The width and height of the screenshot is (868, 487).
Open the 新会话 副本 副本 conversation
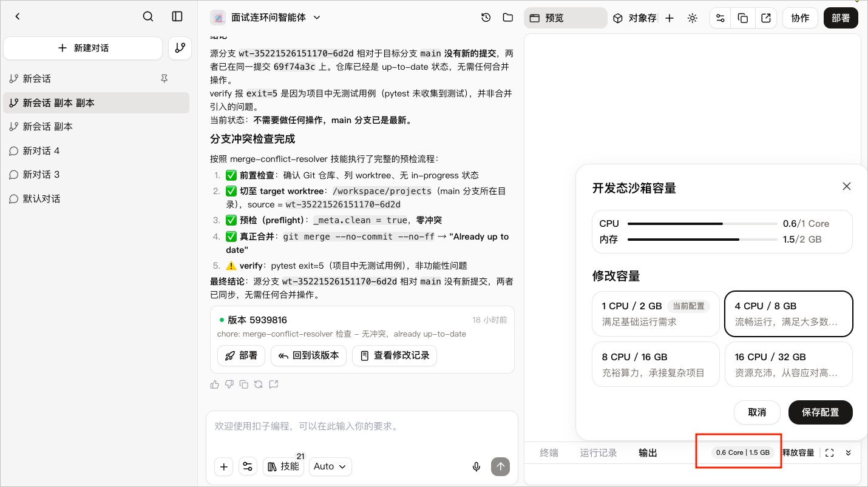(96, 102)
